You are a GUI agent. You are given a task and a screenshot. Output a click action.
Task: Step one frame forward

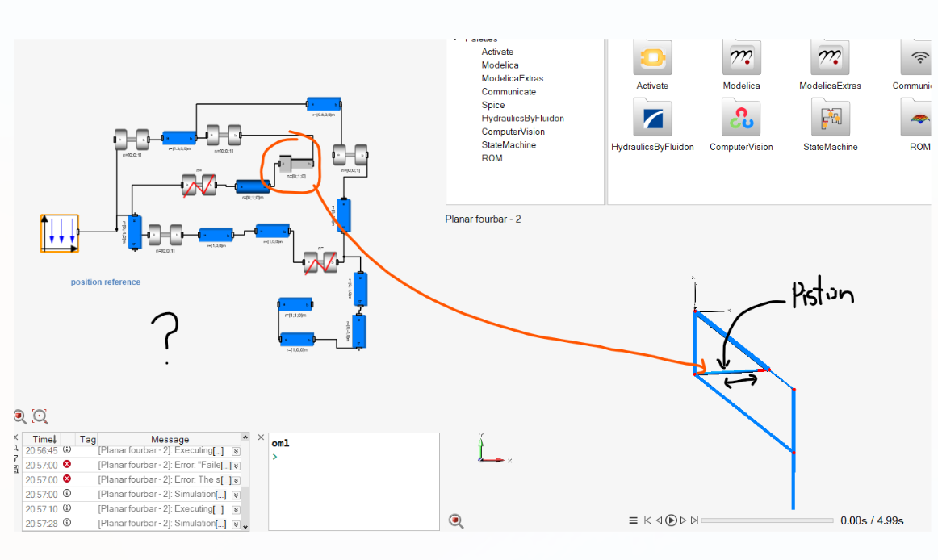683,520
